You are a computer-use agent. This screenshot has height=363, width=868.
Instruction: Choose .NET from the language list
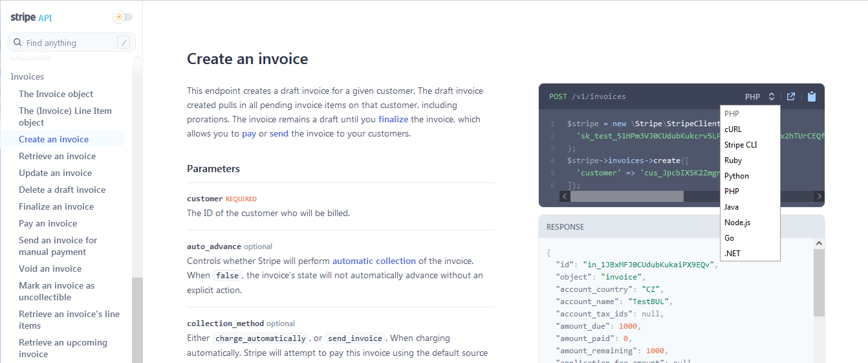(750, 254)
